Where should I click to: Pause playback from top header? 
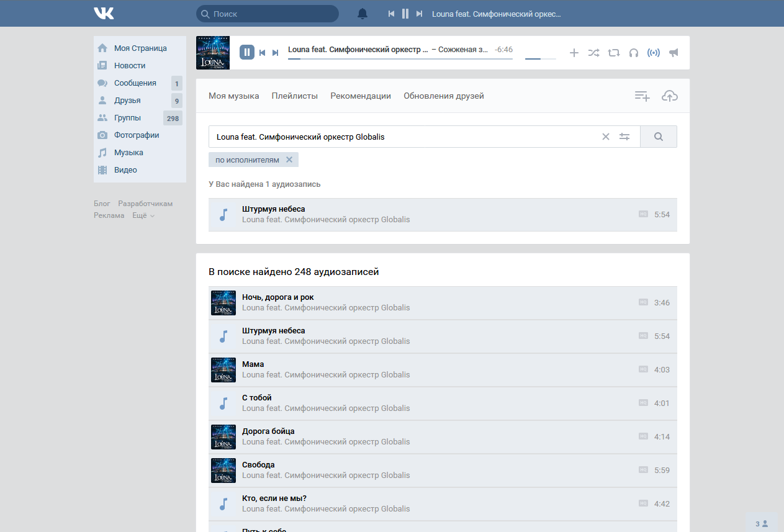[x=405, y=14]
